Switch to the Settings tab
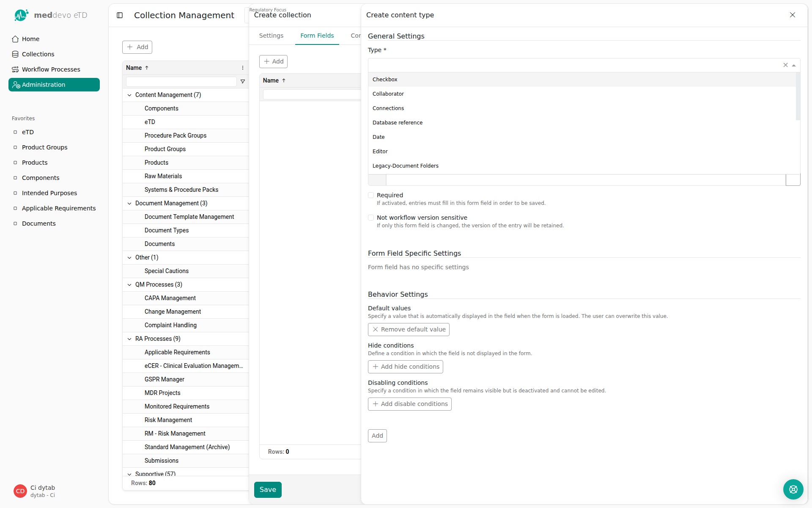 click(271, 36)
